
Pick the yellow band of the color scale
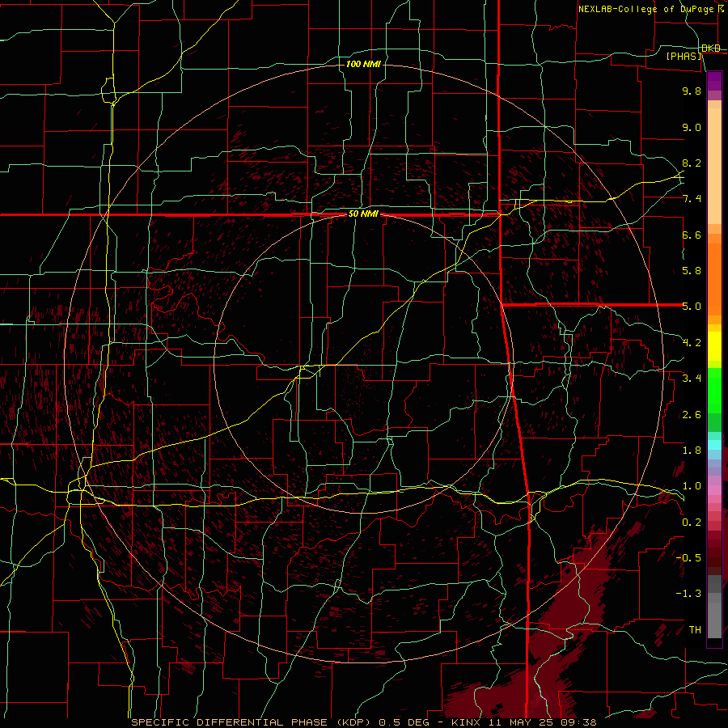(x=714, y=346)
